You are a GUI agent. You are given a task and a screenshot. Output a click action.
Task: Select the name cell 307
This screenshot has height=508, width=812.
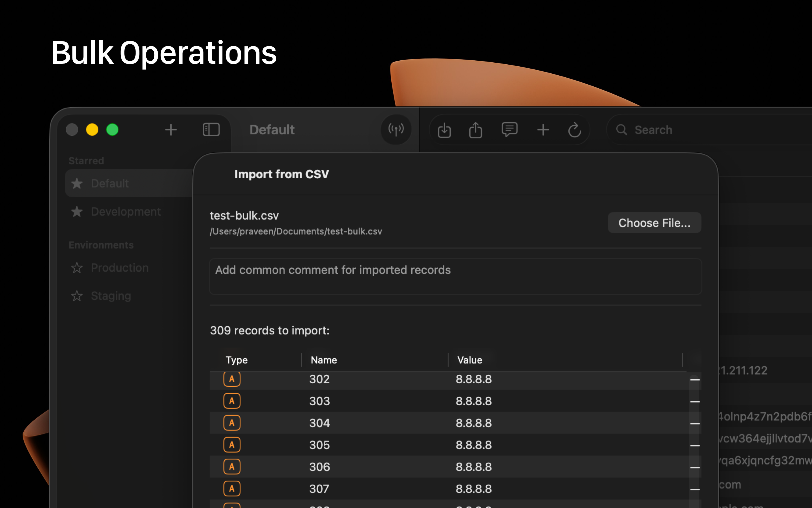pos(319,489)
